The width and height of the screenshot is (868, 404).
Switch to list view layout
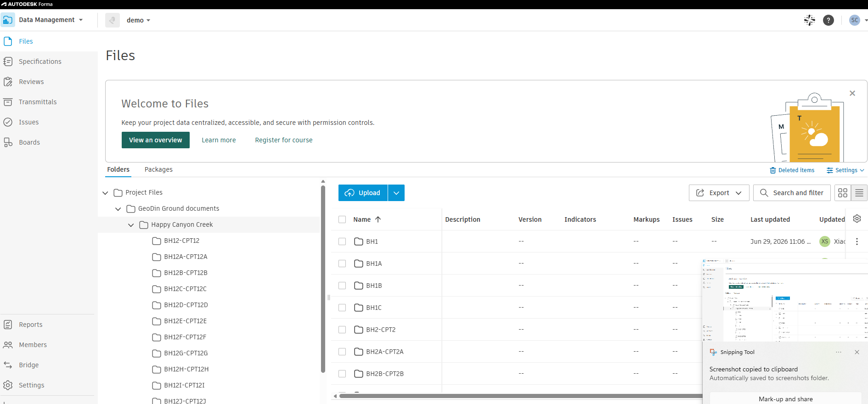(859, 193)
